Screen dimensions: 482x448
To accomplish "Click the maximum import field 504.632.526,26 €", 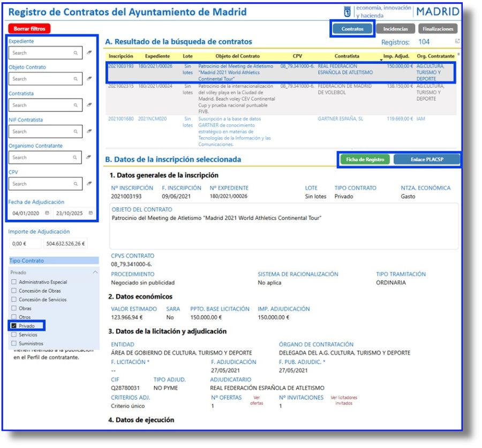I will [x=65, y=243].
